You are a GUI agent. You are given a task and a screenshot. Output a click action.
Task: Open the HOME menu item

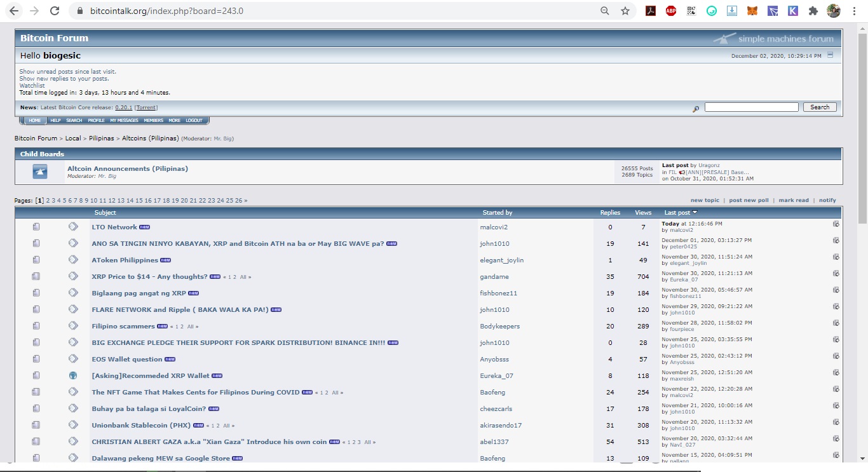point(34,121)
